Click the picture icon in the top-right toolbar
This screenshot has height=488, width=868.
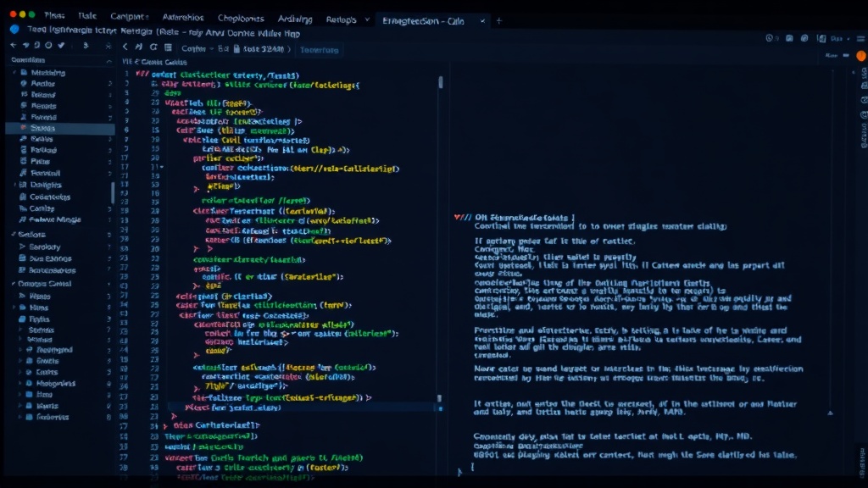789,38
